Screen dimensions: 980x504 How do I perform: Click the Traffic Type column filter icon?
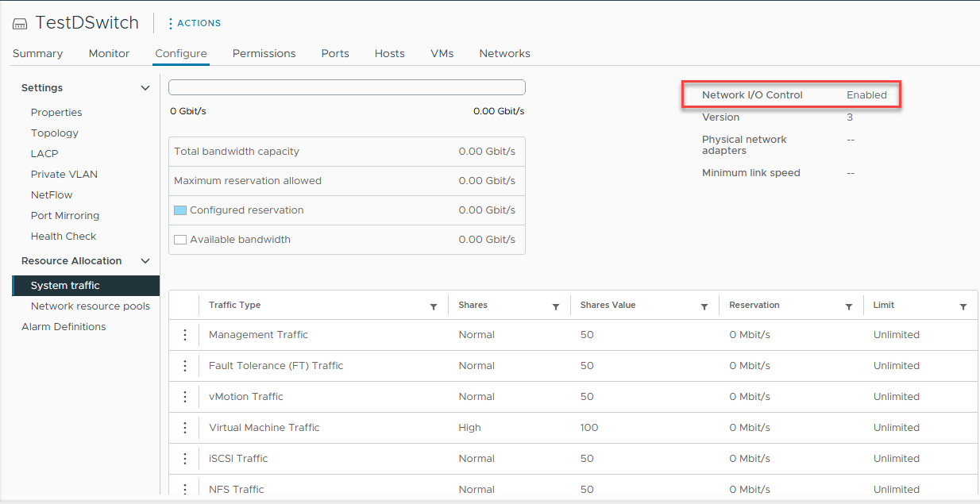[x=434, y=306]
